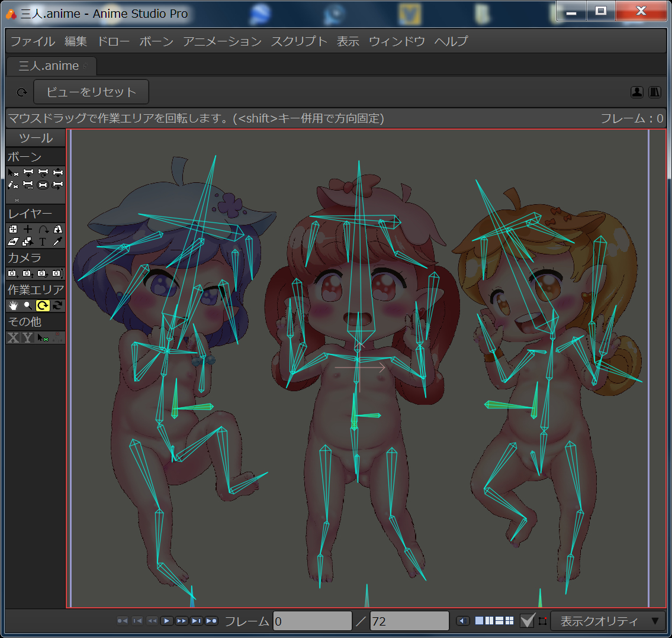672x638 pixels.
Task: Click the play button
Action: [x=167, y=620]
